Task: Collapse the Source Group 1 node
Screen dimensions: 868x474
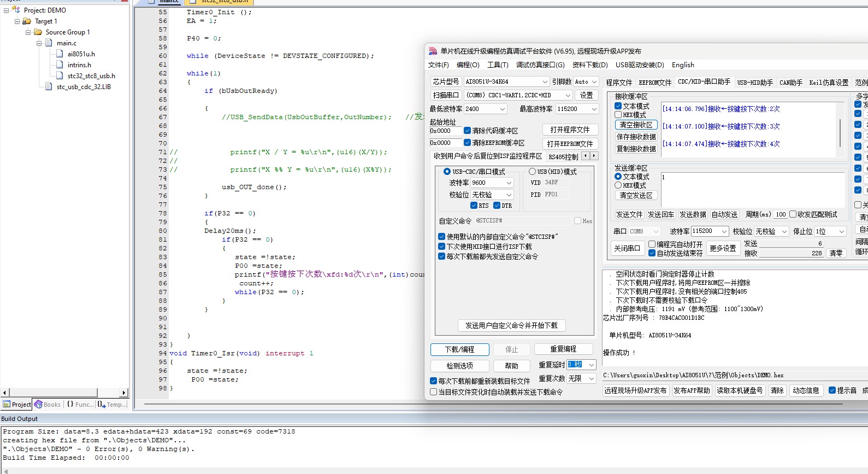Action: [28, 32]
